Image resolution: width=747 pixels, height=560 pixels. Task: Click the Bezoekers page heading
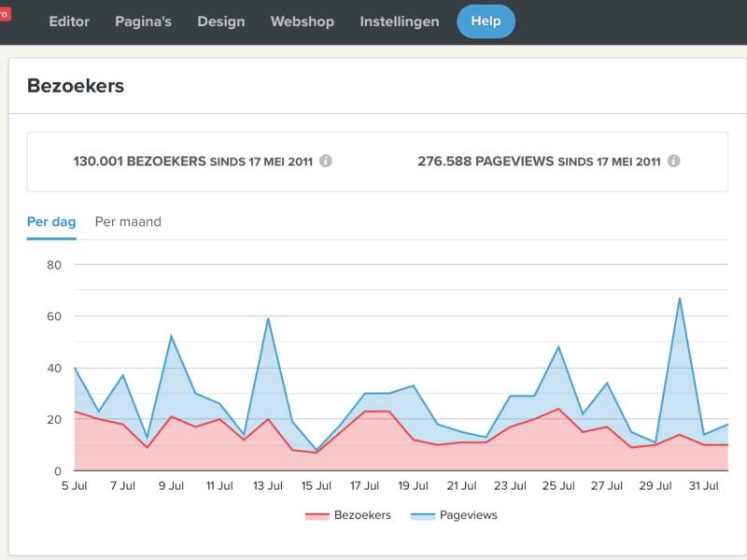click(76, 86)
